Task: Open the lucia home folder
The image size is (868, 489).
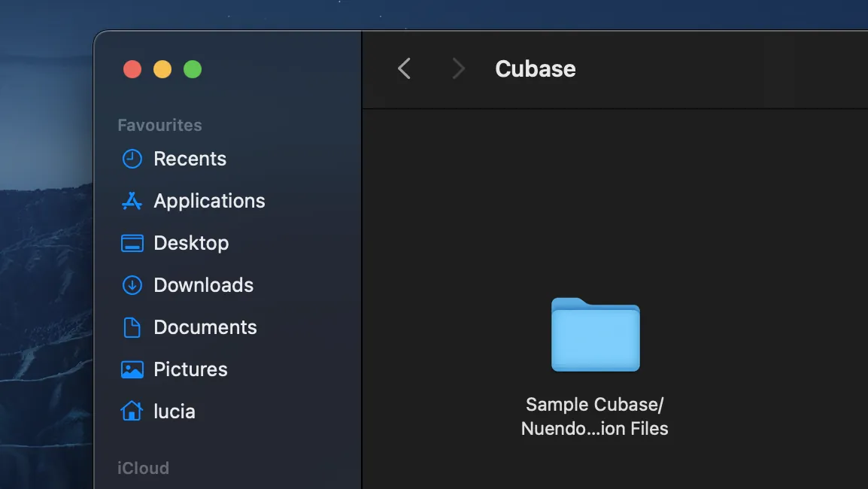Action: coord(175,412)
